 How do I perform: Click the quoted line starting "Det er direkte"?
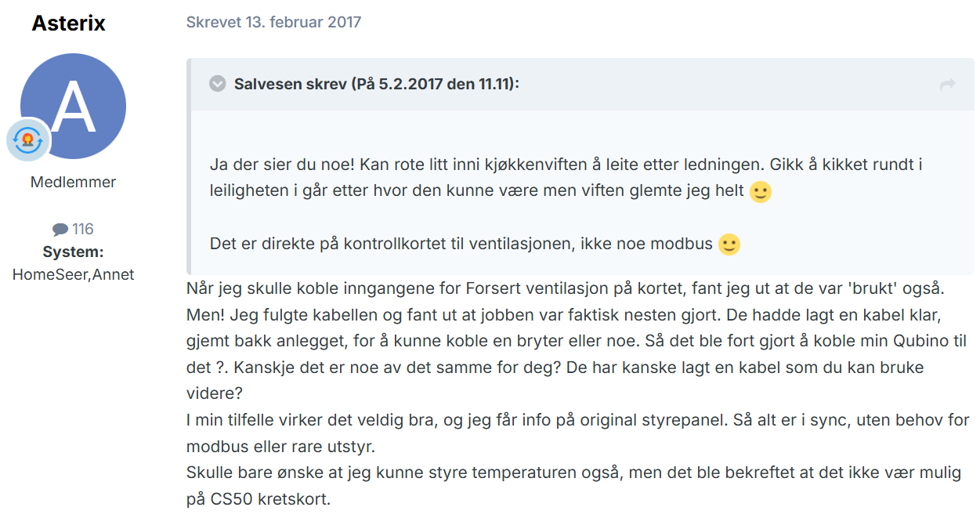[461, 244]
